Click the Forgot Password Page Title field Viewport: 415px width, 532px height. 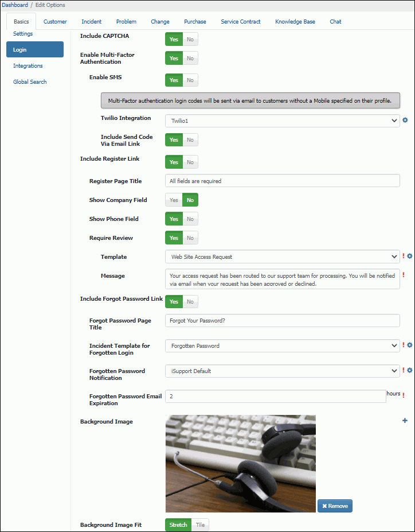click(283, 321)
